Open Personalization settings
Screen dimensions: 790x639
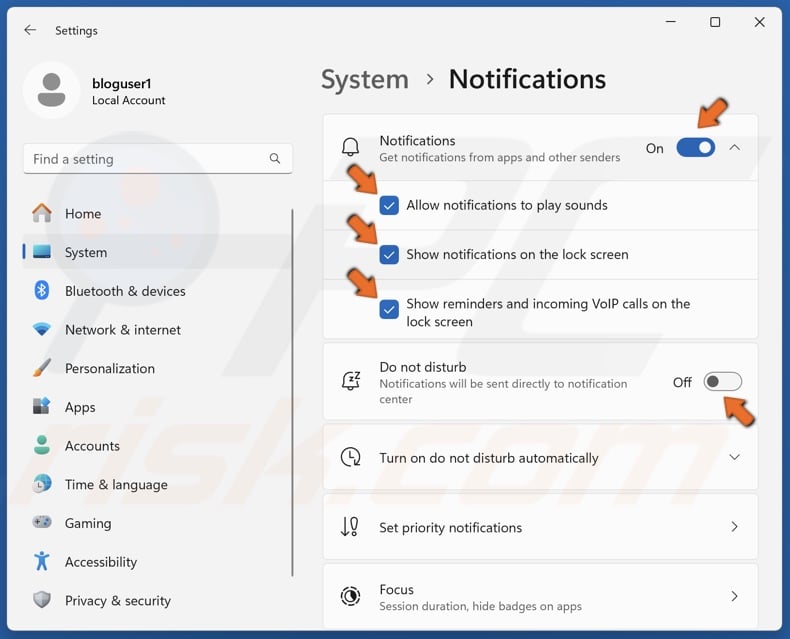pyautogui.click(x=157, y=368)
